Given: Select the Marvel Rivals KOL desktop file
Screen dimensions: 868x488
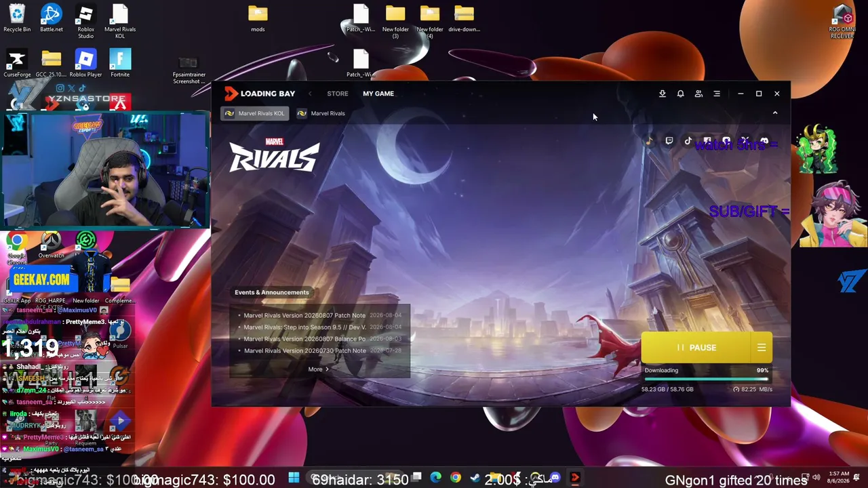Looking at the screenshot, I should (120, 22).
